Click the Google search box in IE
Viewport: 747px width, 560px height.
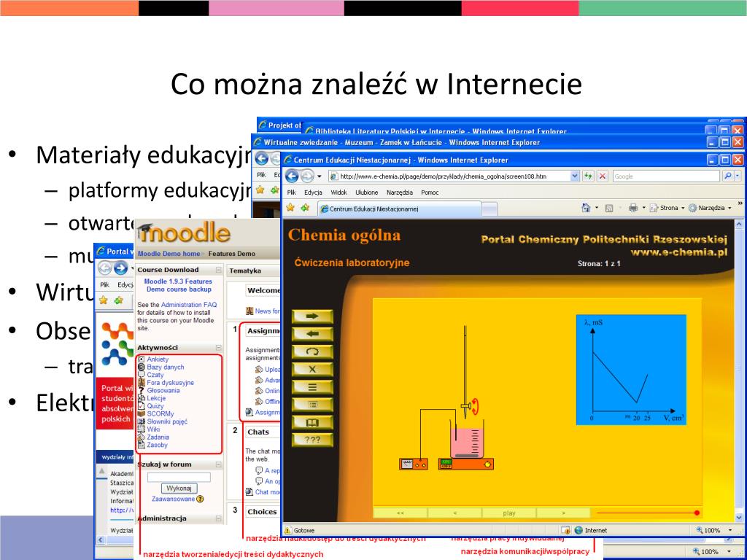[x=666, y=176]
